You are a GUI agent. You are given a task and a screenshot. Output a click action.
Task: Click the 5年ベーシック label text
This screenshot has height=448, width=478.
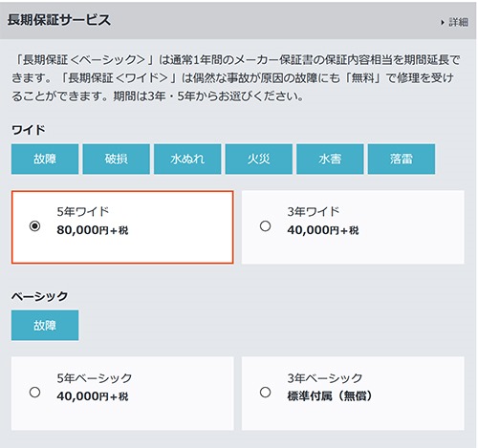95,378
